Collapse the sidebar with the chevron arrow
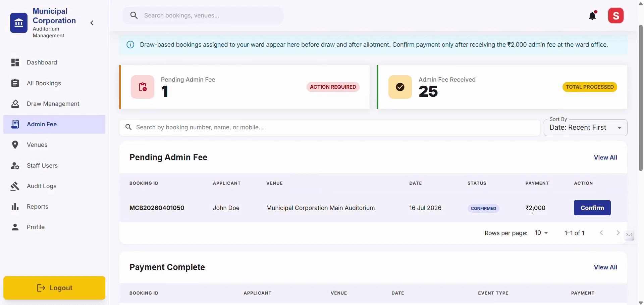The width and height of the screenshot is (644, 305). [x=92, y=23]
